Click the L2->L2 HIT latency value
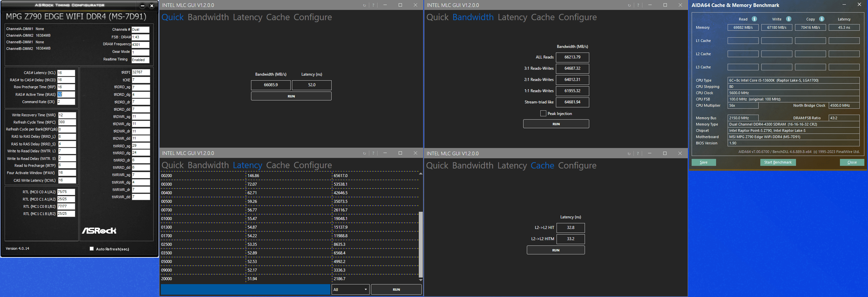868x297 pixels. click(570, 228)
